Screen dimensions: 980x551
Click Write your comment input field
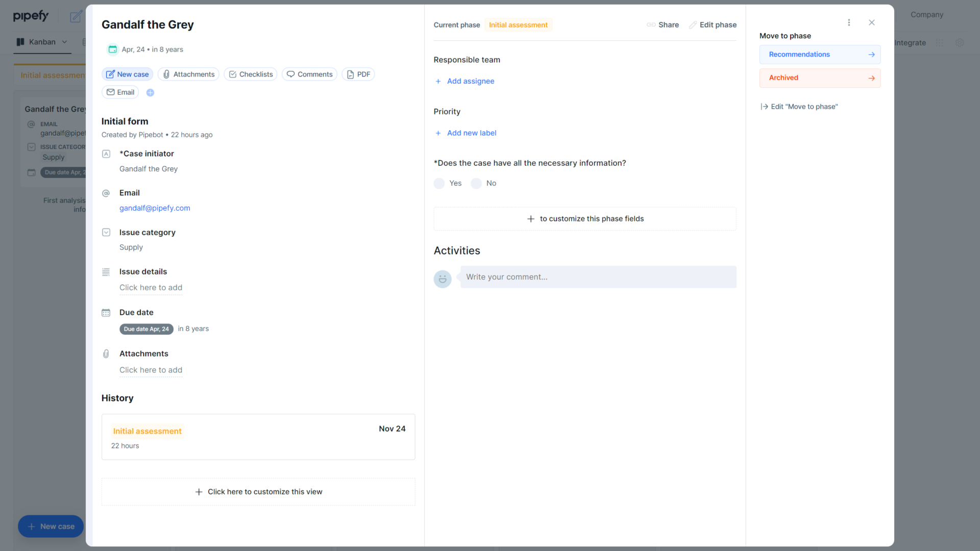tap(597, 277)
